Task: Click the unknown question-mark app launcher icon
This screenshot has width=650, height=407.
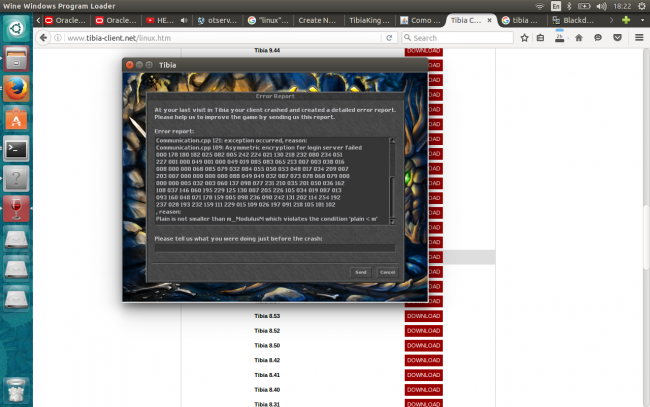Action: pos(16,179)
